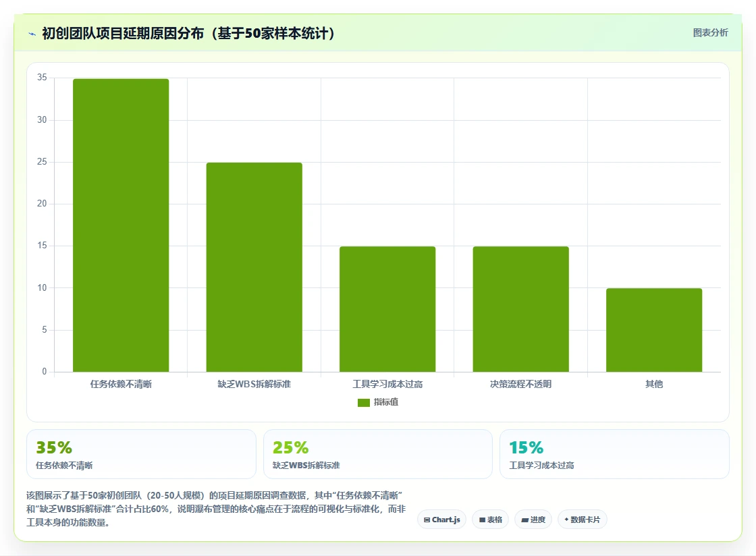
Task: Select the 其他 bar in the chart
Action: [x=654, y=330]
